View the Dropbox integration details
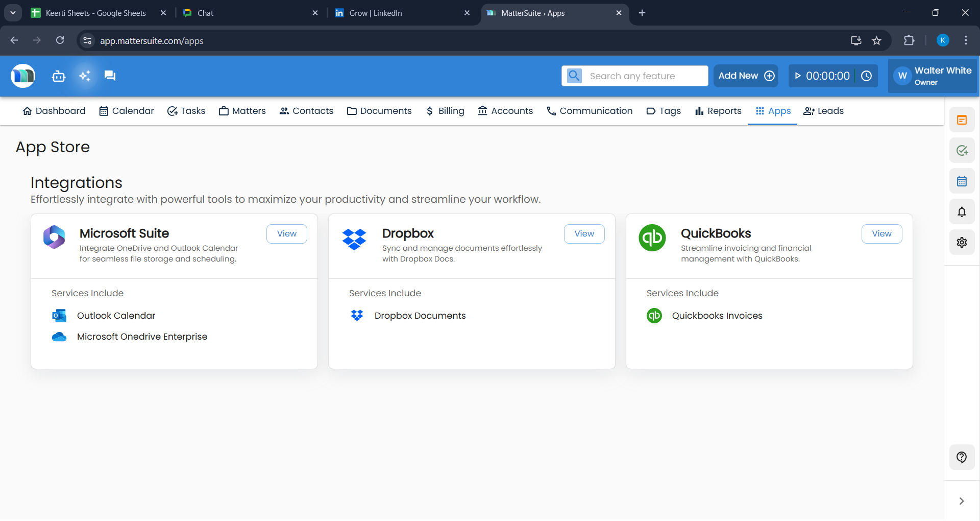980x521 pixels. pyautogui.click(x=584, y=233)
